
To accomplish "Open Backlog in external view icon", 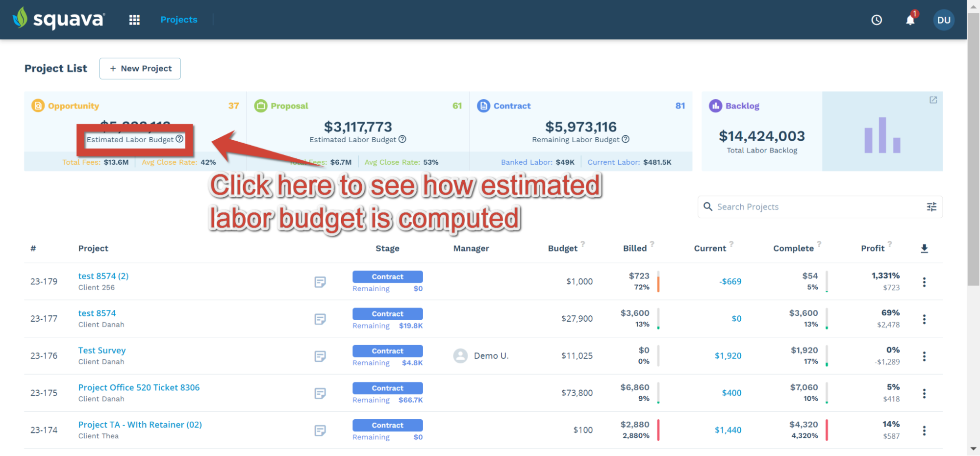I will point(933,100).
